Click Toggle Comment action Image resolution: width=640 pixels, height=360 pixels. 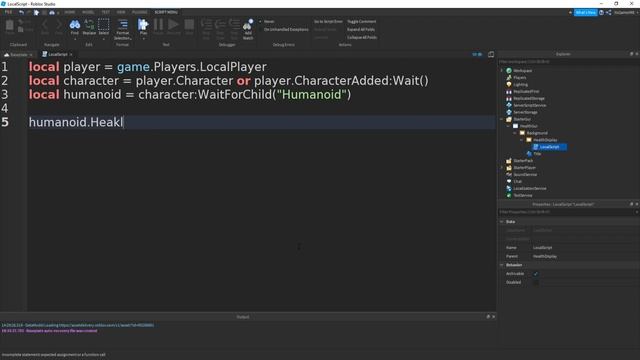coord(362,22)
